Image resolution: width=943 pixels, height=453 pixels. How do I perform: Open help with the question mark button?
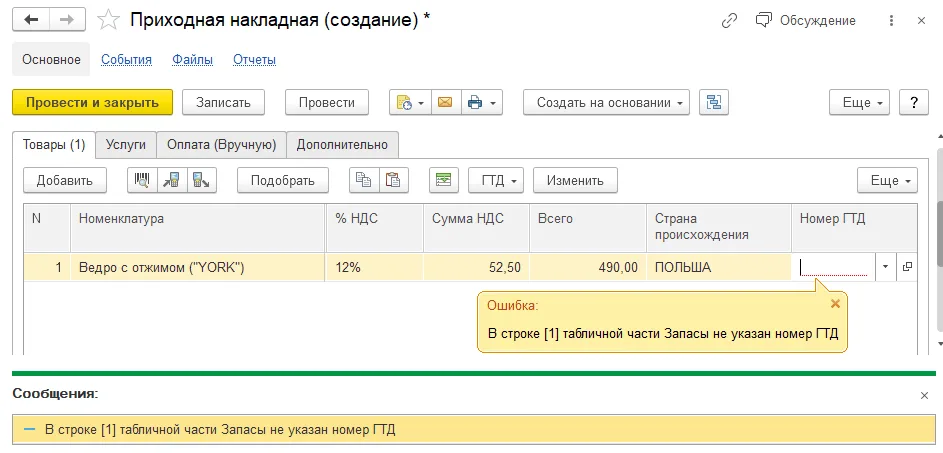914,102
